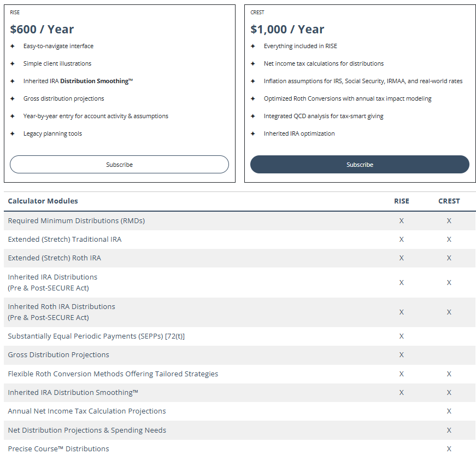Screen dimensions: 476x454
Task: Click Year-by-year entry for account activity text
Action: pos(96,116)
